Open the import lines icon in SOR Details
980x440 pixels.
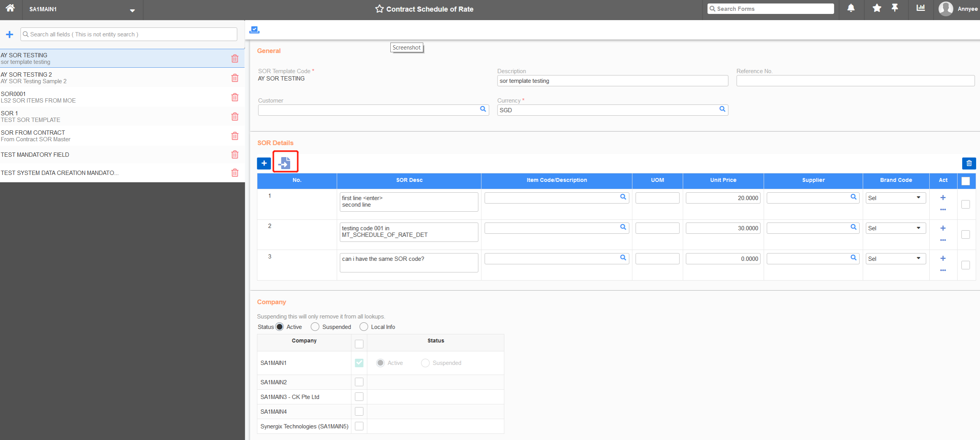pos(285,163)
